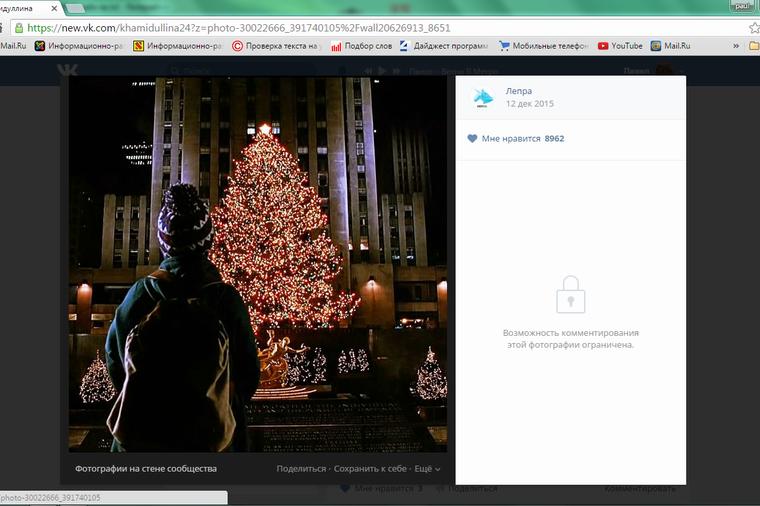This screenshot has width=760, height=506.
Task: Focus the browser address bar
Action: point(380,28)
